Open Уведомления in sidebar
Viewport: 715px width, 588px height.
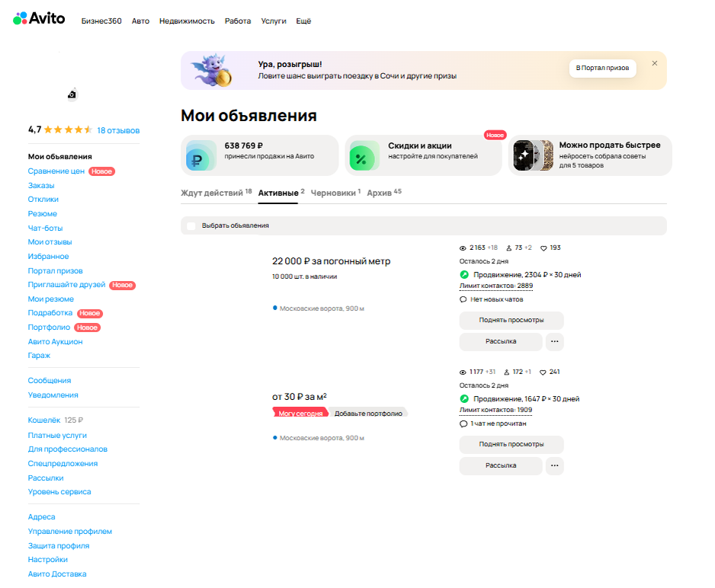(x=53, y=395)
